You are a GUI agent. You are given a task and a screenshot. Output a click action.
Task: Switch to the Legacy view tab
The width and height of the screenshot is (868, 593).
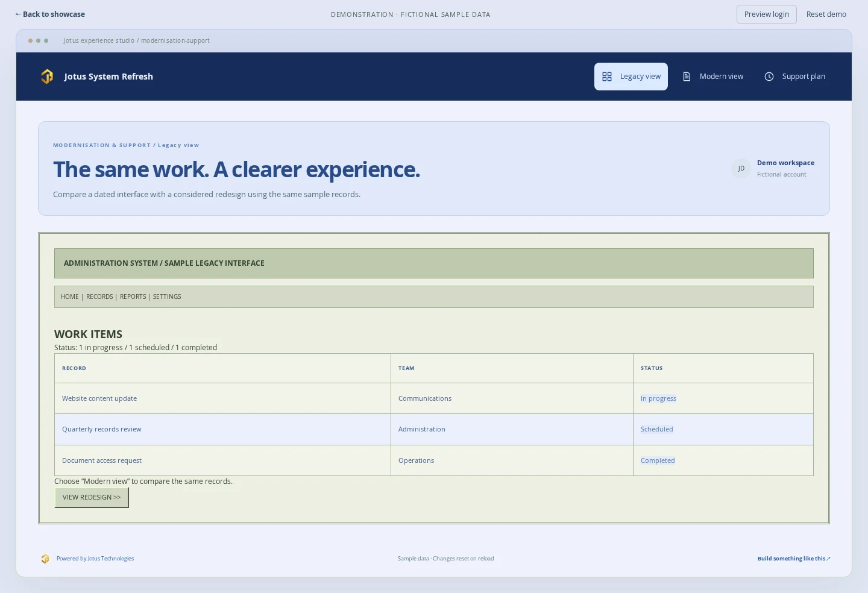(631, 77)
